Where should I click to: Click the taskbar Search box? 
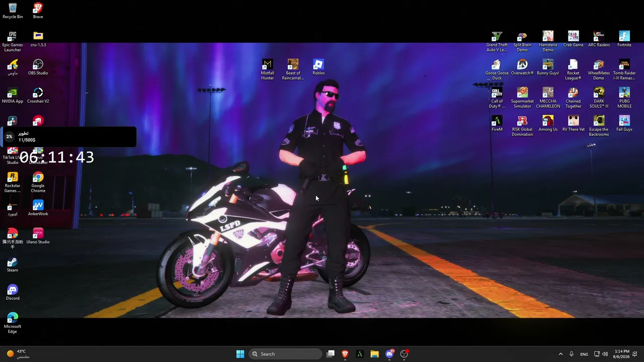point(285,354)
